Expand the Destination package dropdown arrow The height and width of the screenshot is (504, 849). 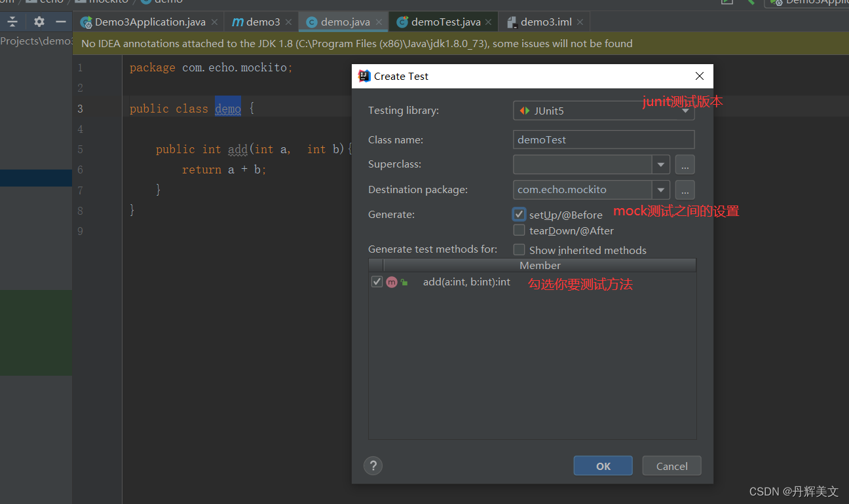661,190
